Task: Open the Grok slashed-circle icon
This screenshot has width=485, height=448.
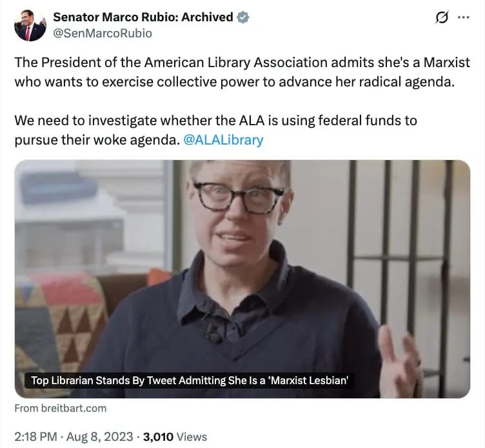Action: pos(441,17)
